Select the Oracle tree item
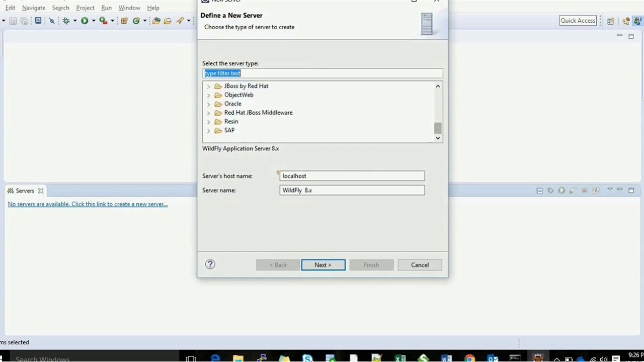Viewport: 644px width, 362px height. coord(232,104)
